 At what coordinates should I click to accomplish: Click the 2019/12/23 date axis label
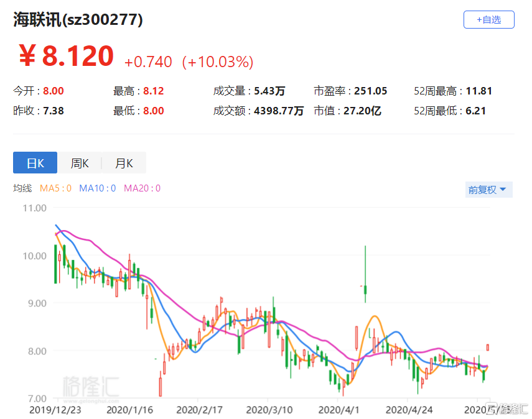click(55, 410)
